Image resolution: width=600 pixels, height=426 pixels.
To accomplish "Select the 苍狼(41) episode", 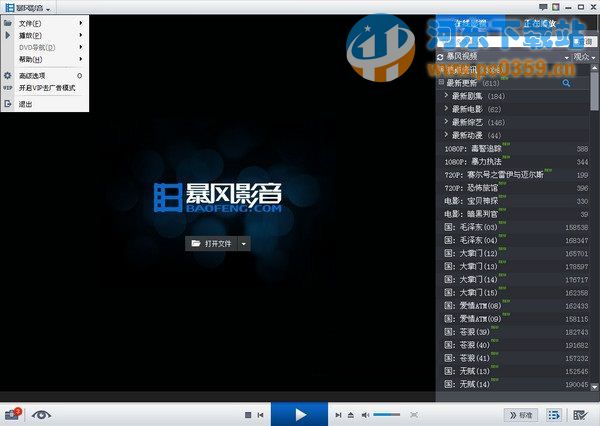I will [x=513, y=358].
